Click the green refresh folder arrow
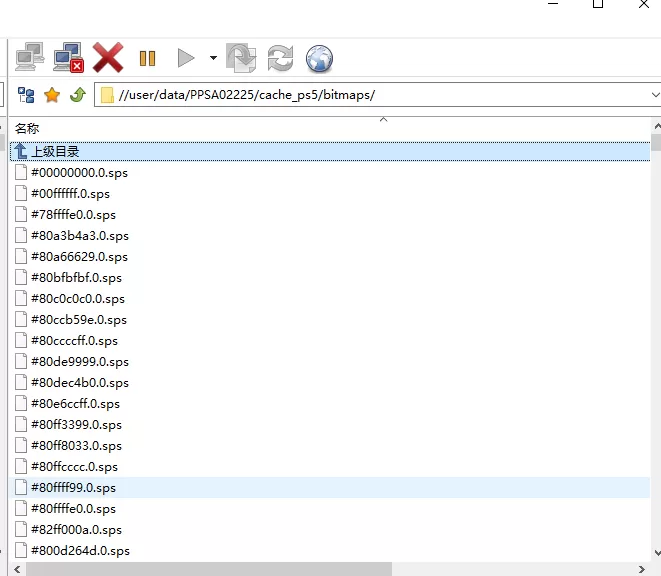 tap(78, 95)
